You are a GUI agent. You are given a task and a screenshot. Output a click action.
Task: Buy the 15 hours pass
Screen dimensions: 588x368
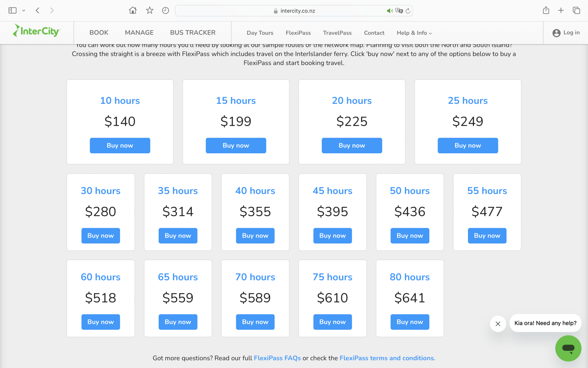pos(236,145)
